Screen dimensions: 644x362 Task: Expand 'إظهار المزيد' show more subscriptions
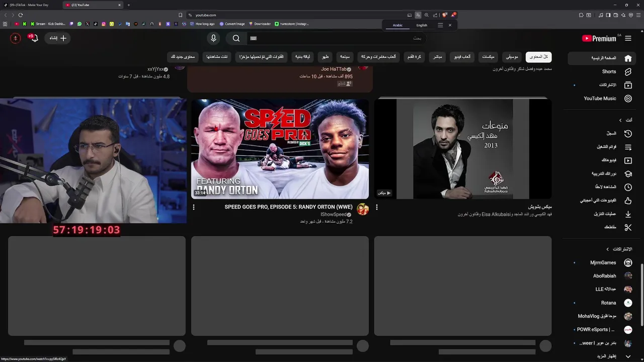click(601, 356)
